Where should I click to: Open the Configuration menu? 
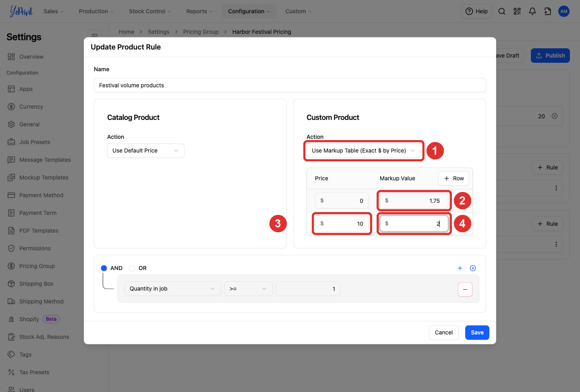(x=249, y=11)
